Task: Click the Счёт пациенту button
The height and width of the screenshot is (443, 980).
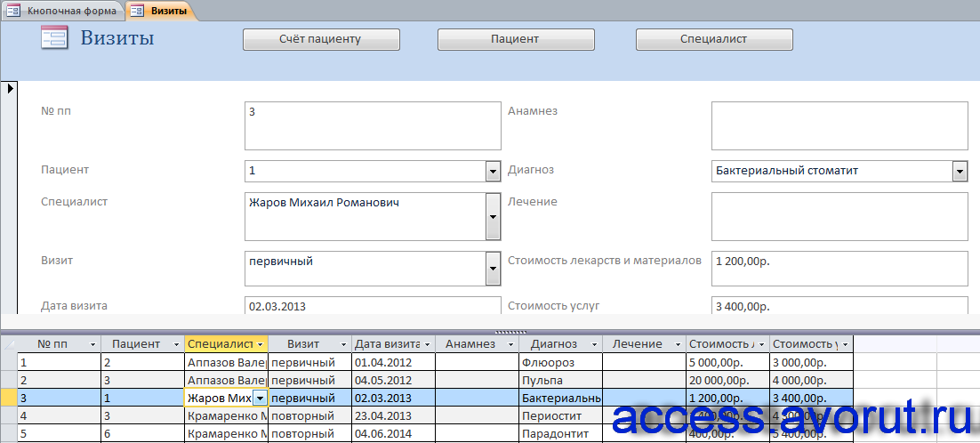Action: pyautogui.click(x=321, y=39)
